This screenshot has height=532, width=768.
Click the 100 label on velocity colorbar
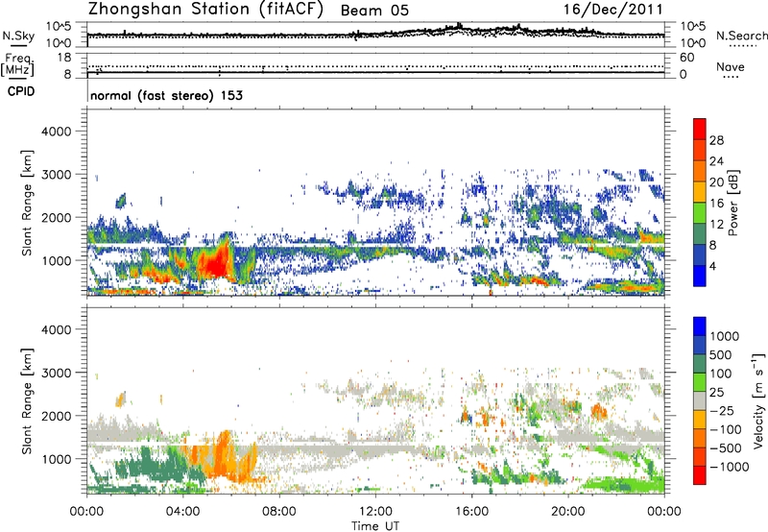[x=721, y=374]
